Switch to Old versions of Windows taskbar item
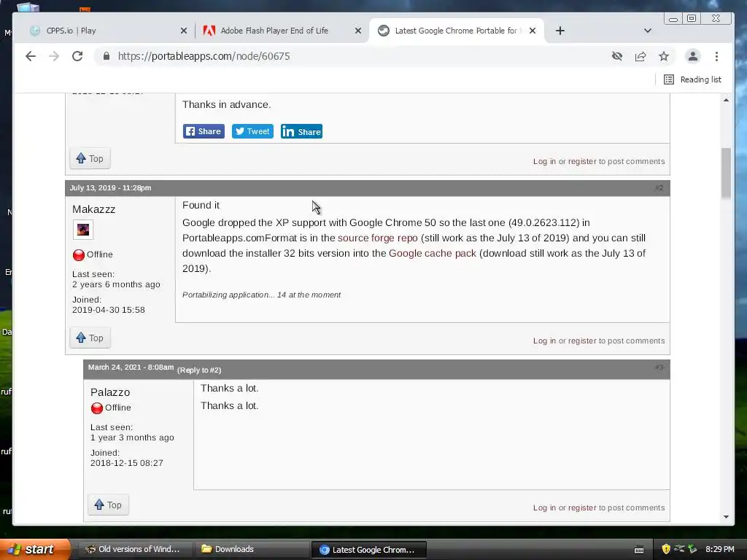The image size is (747, 560). tap(133, 549)
